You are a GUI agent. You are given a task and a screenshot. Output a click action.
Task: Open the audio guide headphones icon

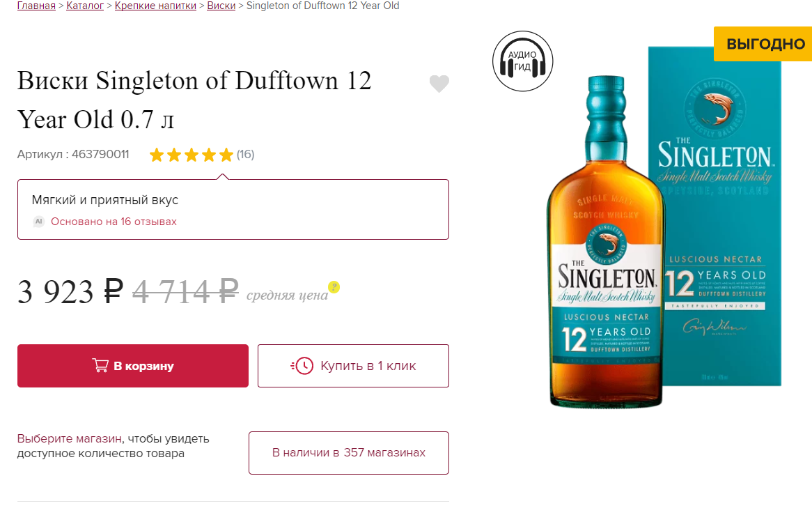point(522,61)
